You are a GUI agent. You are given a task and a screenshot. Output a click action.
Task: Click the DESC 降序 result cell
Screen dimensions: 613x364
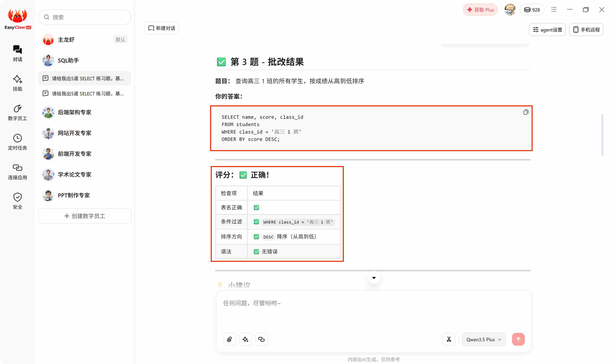pos(294,236)
